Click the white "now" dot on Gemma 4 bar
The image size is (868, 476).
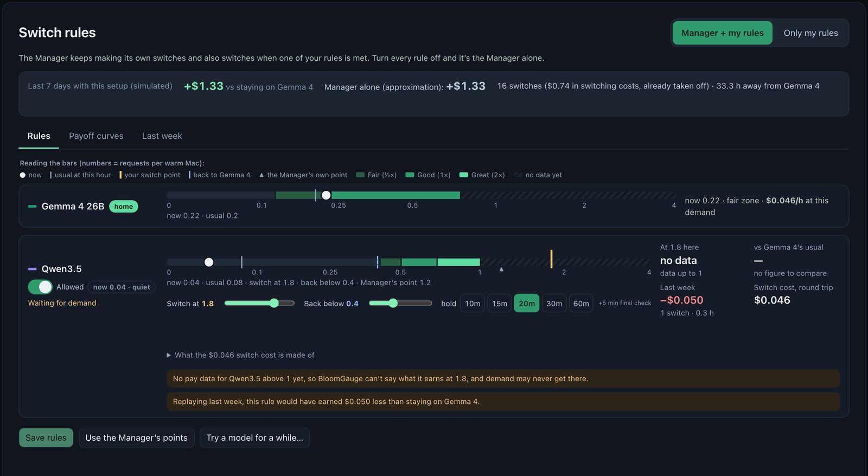coord(326,195)
